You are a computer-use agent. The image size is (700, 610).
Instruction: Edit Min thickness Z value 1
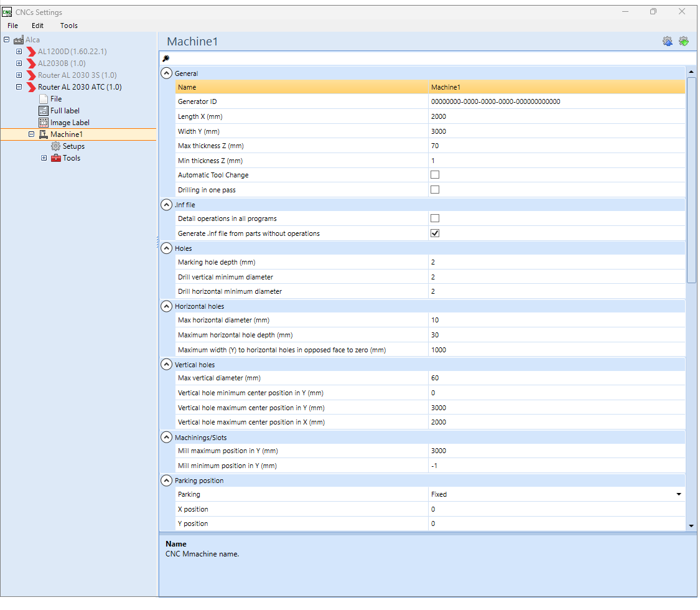(557, 161)
